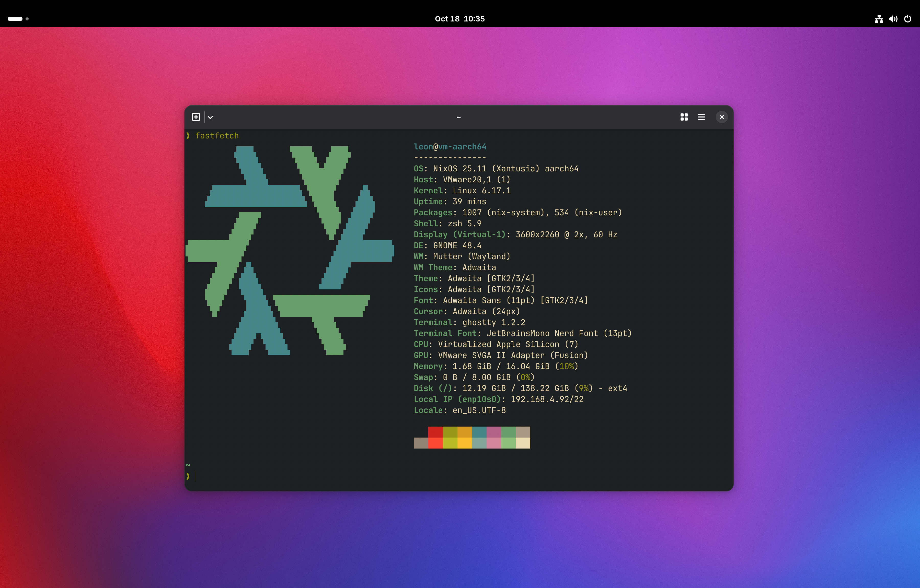Click the network status icon
This screenshot has width=920, height=588.
point(879,19)
